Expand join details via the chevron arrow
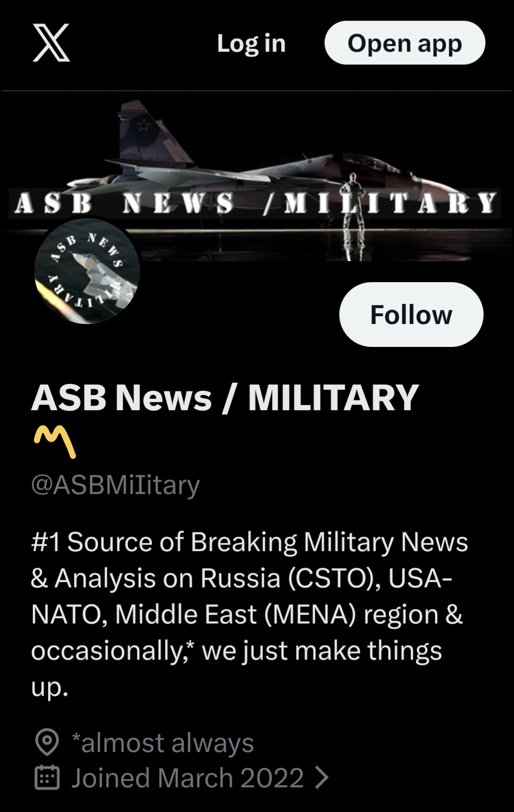This screenshot has height=812, width=514. click(x=322, y=777)
